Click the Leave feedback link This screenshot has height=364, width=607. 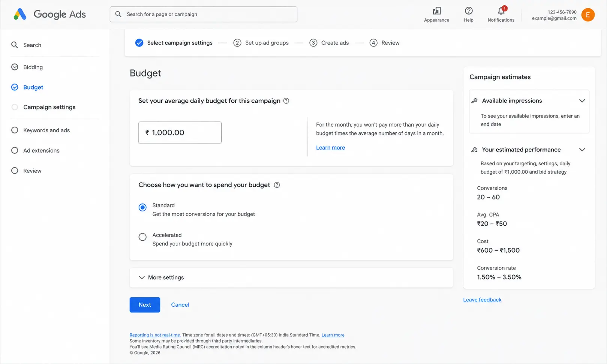tap(482, 300)
